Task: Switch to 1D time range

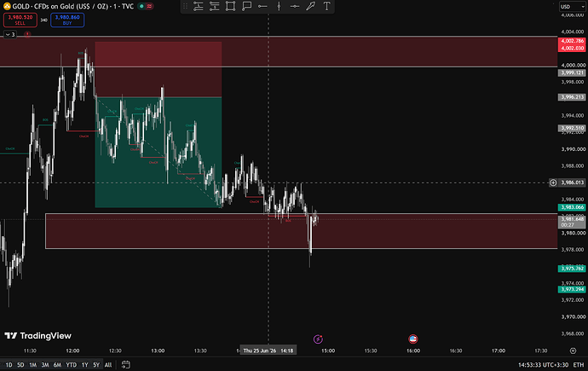Action: pyautogui.click(x=9, y=365)
